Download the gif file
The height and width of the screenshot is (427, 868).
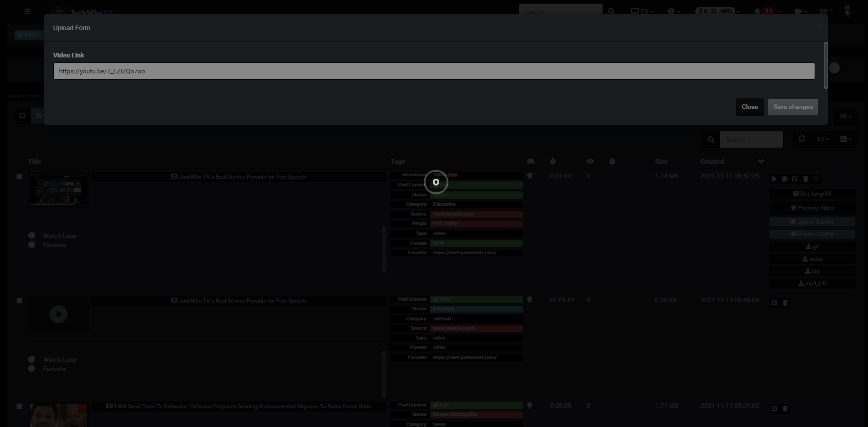pyautogui.click(x=812, y=247)
